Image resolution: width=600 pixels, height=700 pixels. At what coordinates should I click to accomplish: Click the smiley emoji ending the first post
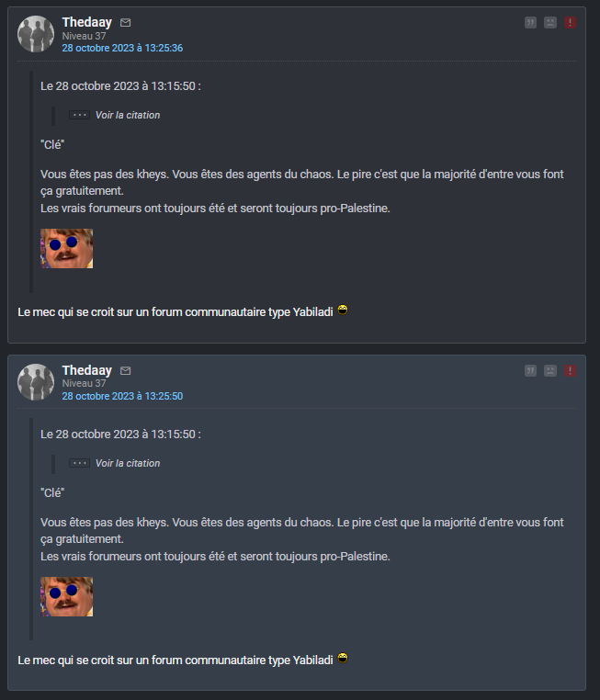click(x=343, y=310)
